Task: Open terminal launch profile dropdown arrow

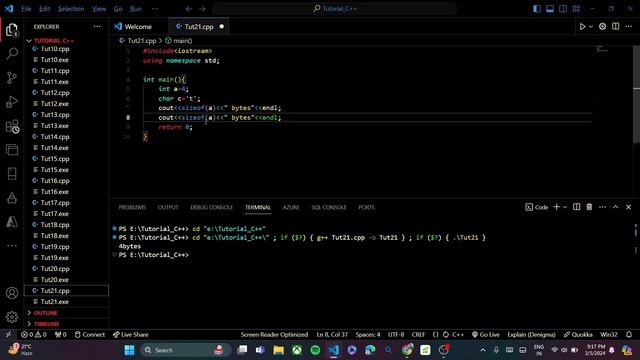Action: coord(565,207)
